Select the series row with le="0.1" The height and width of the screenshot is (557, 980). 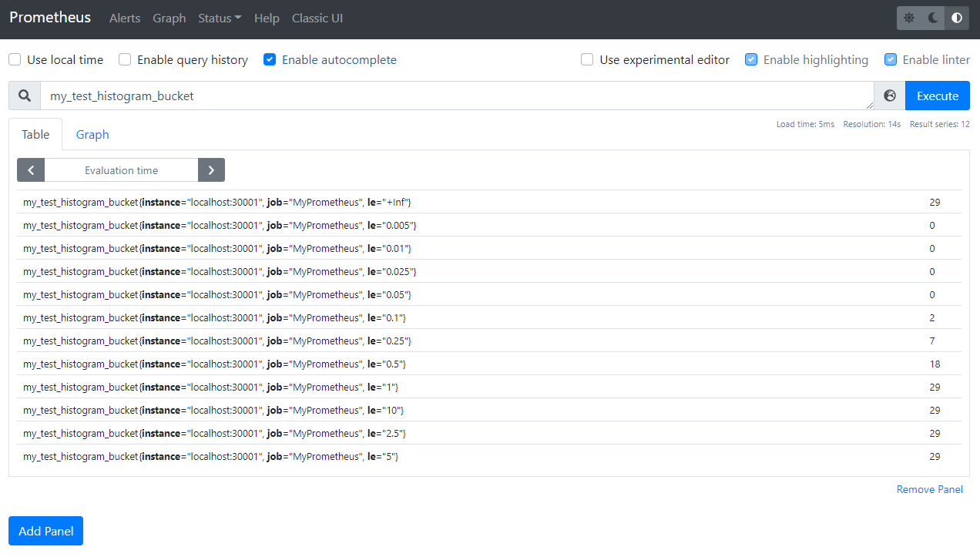click(489, 317)
